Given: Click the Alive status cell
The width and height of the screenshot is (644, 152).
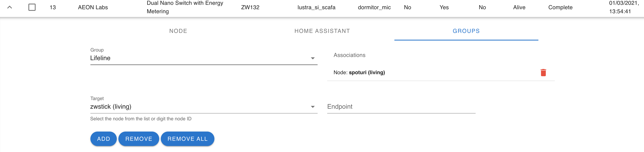Looking at the screenshot, I should 519,7.
